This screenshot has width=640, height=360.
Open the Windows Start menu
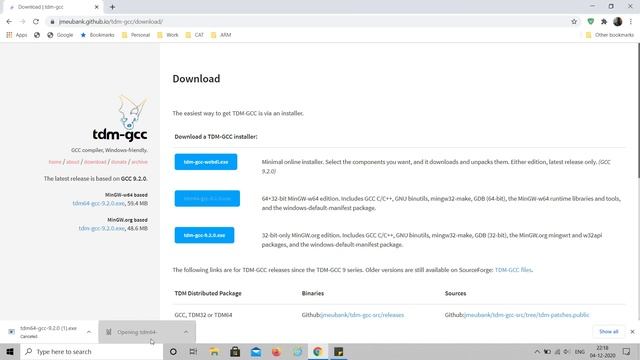pyautogui.click(x=10, y=351)
